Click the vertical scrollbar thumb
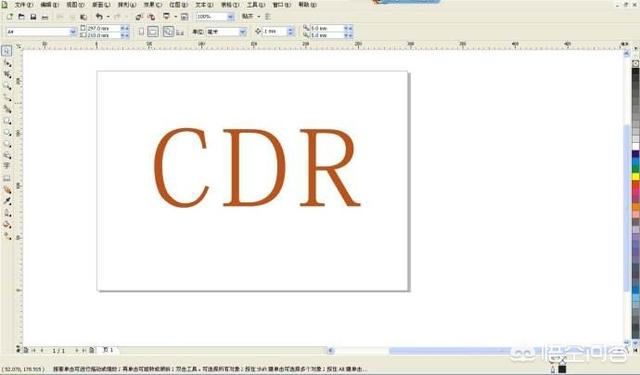Viewport: 640px width, 375px height. tap(627, 208)
